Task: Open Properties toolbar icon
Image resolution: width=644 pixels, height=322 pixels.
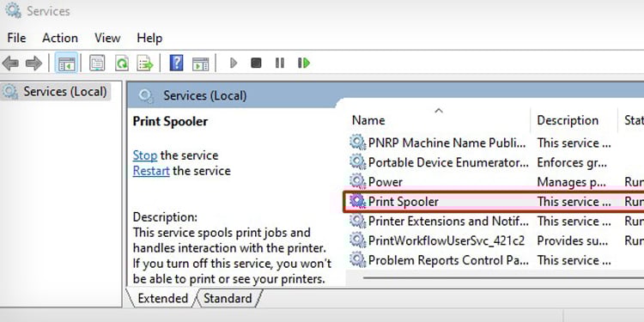Action: click(97, 64)
